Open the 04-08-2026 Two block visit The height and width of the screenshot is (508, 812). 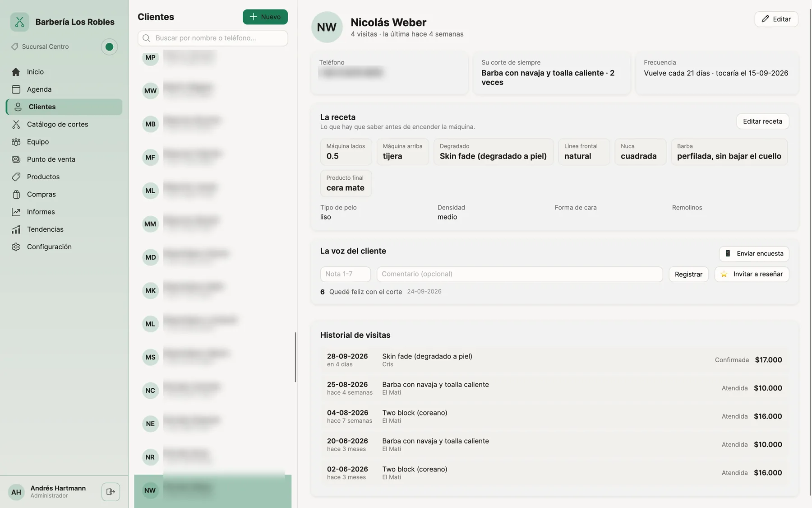coord(554,416)
